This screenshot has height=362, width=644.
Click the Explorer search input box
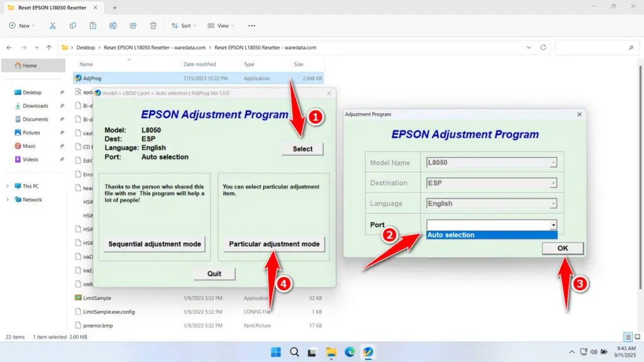coord(594,47)
